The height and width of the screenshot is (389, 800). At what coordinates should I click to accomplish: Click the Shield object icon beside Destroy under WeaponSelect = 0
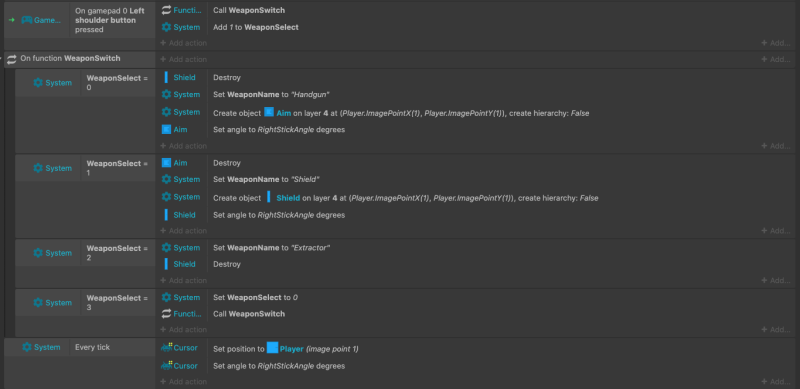pos(166,78)
